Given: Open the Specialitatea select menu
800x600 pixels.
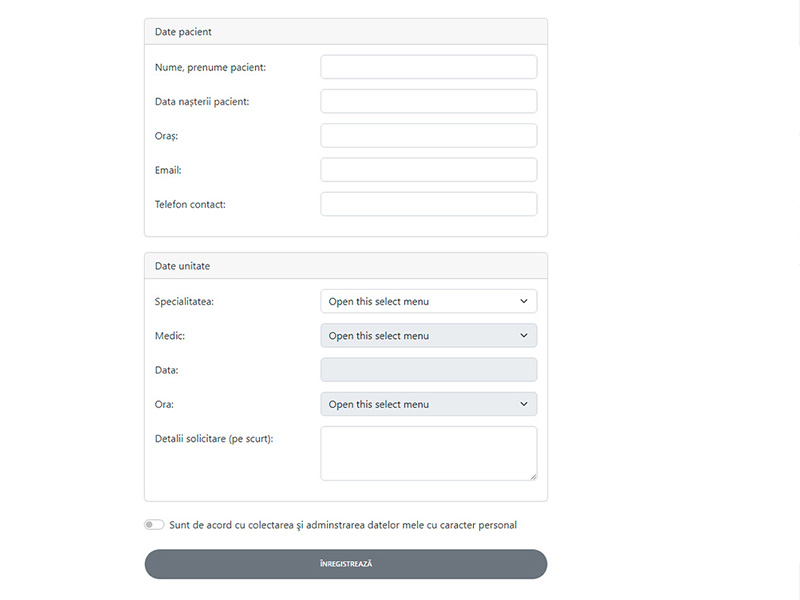Looking at the screenshot, I should [429, 301].
